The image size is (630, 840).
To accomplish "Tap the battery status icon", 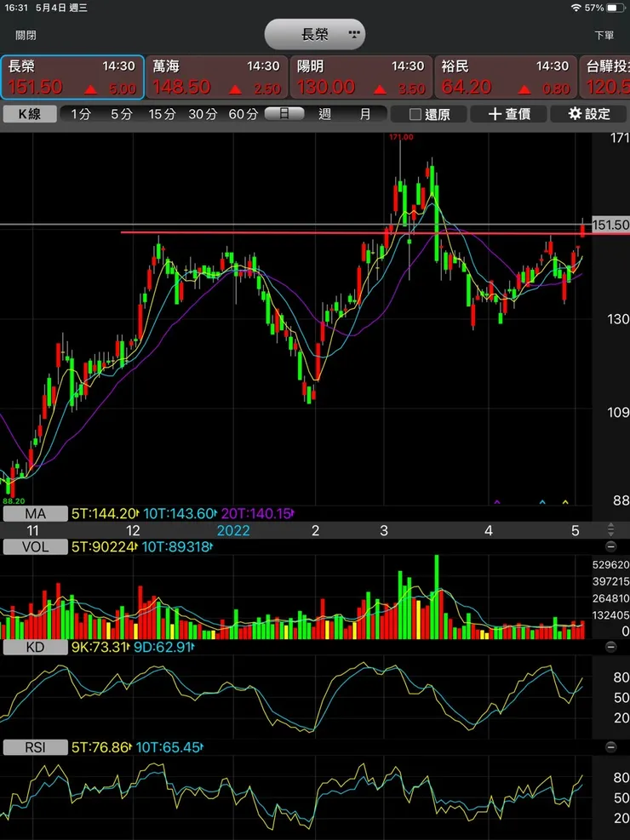I will pyautogui.click(x=616, y=8).
